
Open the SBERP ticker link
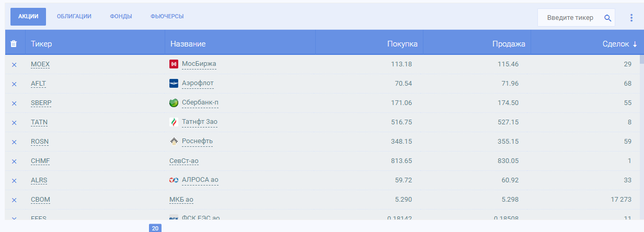click(x=41, y=103)
